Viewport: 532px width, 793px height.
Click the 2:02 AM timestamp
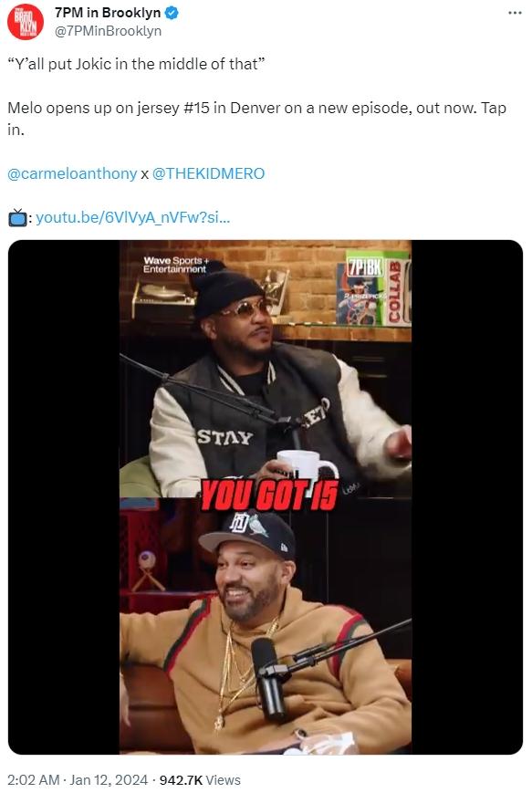(34, 779)
